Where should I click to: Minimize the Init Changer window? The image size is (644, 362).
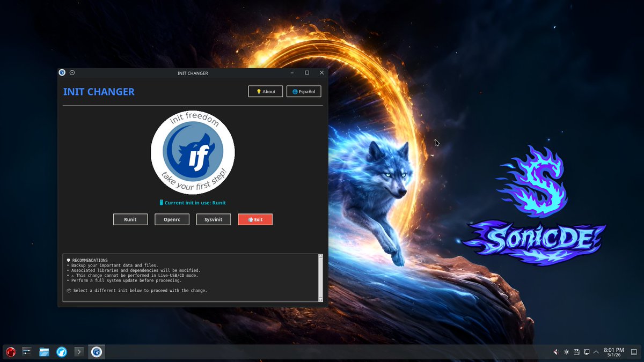point(292,73)
